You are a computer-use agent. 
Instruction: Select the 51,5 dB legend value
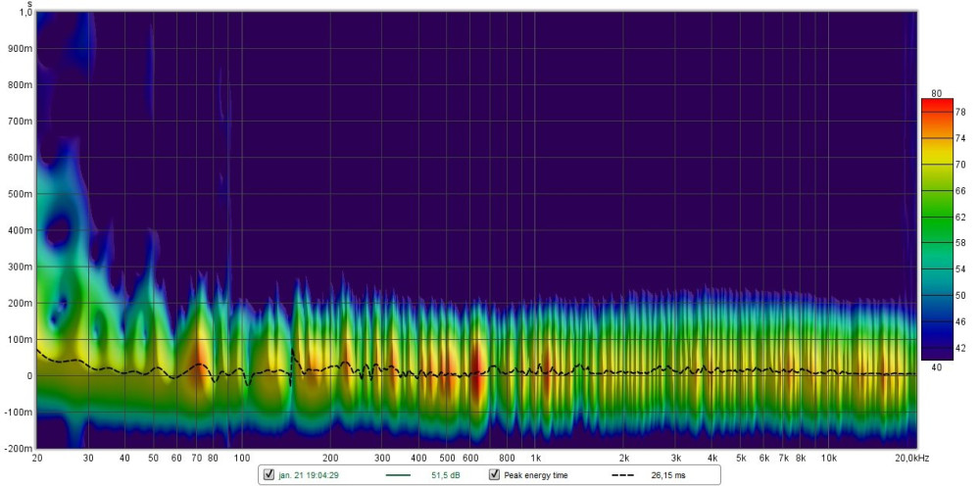pos(447,475)
